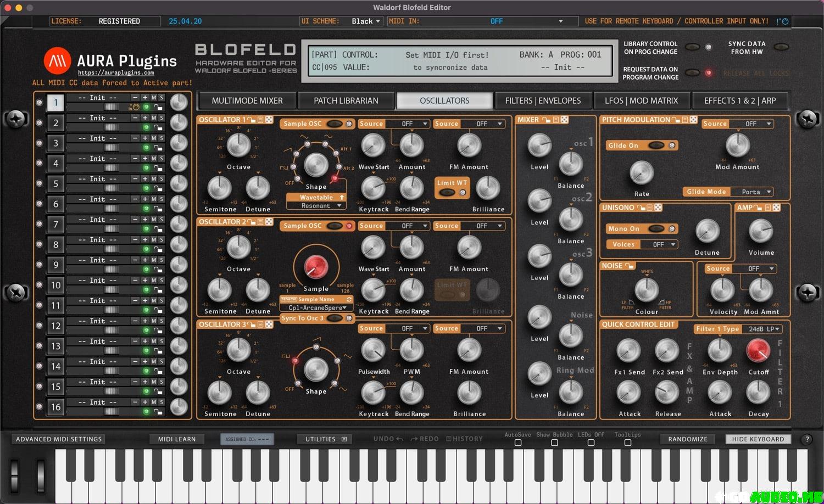The image size is (824, 504).
Task: Toggle Sample OSC switch in Oscillator 1
Action: 335,124
